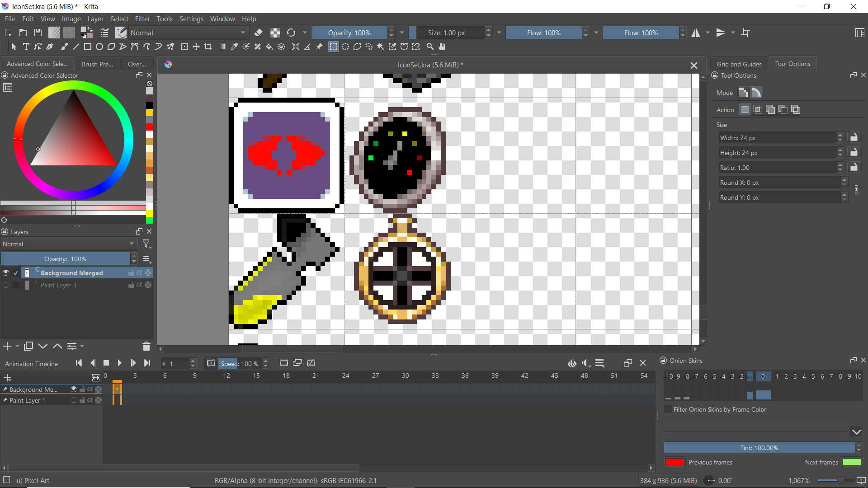Hide the Background Merged layer

click(x=6, y=272)
